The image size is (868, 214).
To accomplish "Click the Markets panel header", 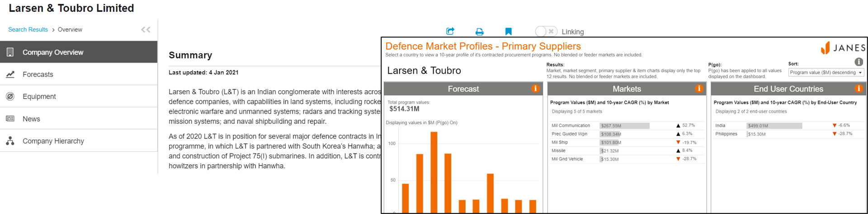I will 627,89.
